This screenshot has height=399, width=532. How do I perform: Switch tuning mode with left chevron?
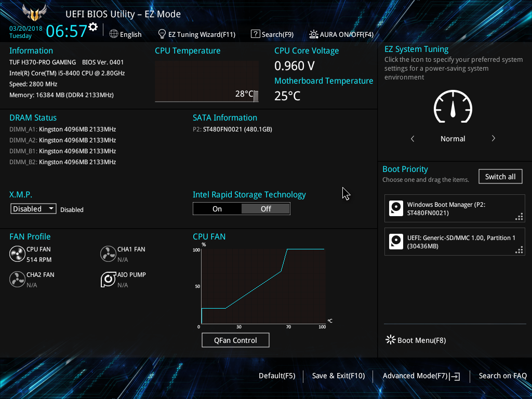click(413, 139)
